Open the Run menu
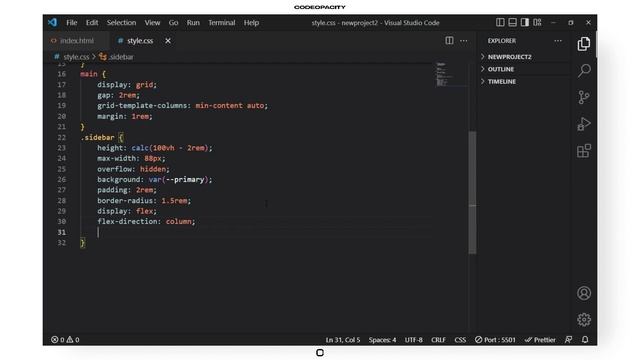This screenshot has width=640, height=360. 193,22
